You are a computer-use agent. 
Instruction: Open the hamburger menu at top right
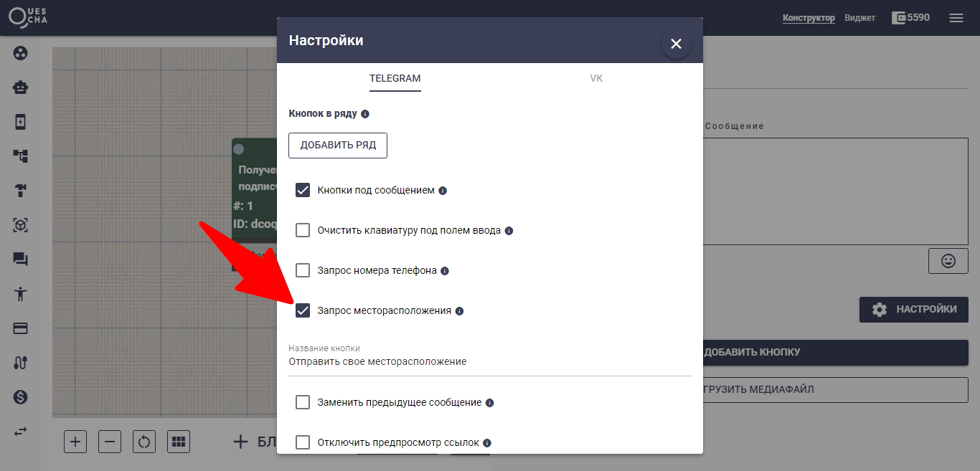(x=956, y=17)
